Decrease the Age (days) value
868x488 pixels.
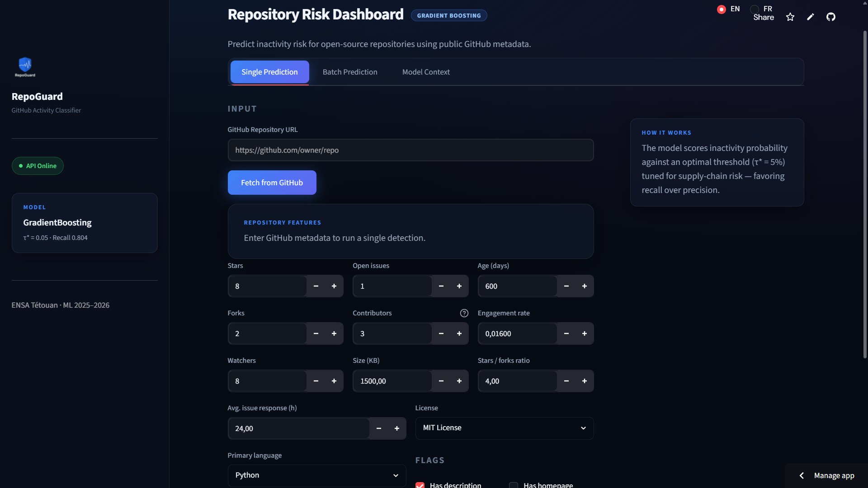click(566, 286)
